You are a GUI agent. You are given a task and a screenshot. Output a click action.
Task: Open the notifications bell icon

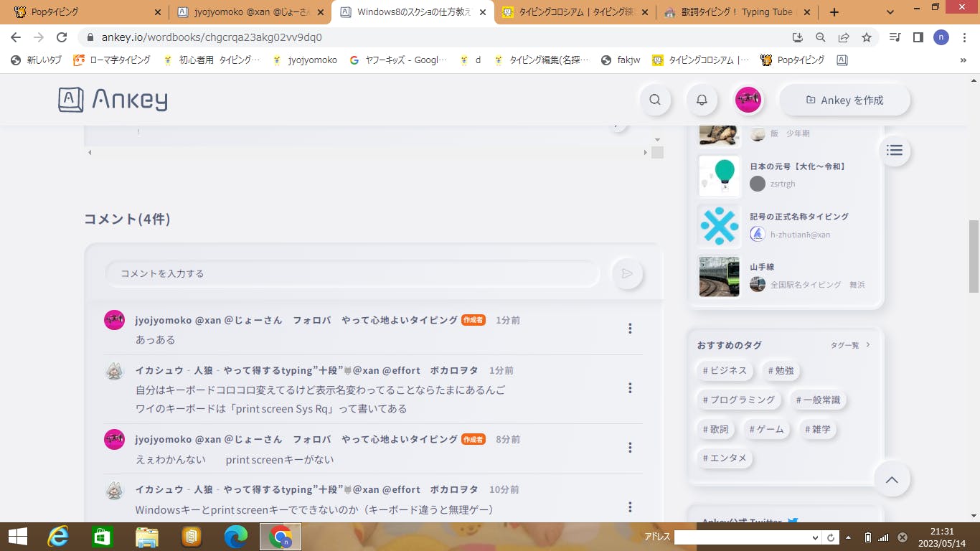[x=702, y=100]
